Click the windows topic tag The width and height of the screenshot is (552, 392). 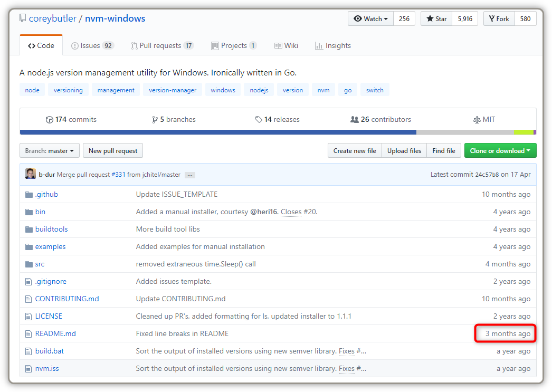click(x=223, y=90)
